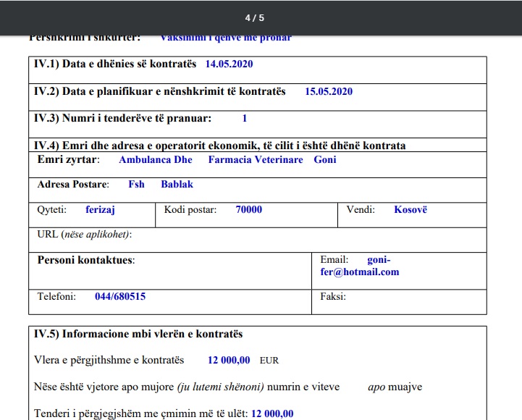Image resolution: width=522 pixels, height=420 pixels.
Task: Click the page indicator "4 / 5"
Action: (255, 18)
